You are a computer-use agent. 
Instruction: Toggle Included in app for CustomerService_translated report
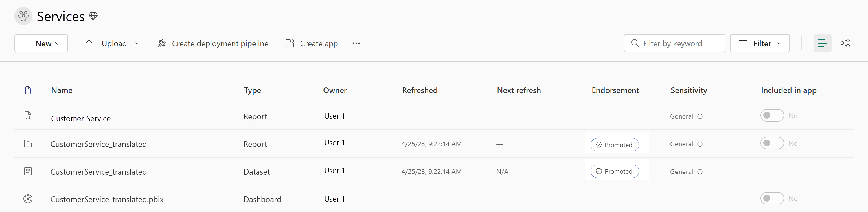click(x=772, y=143)
